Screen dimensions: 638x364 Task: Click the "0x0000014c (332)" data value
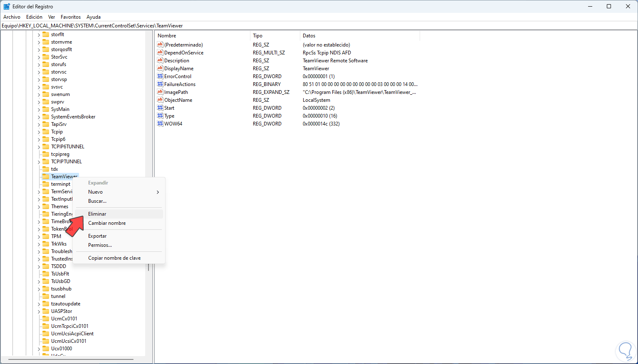(x=321, y=124)
